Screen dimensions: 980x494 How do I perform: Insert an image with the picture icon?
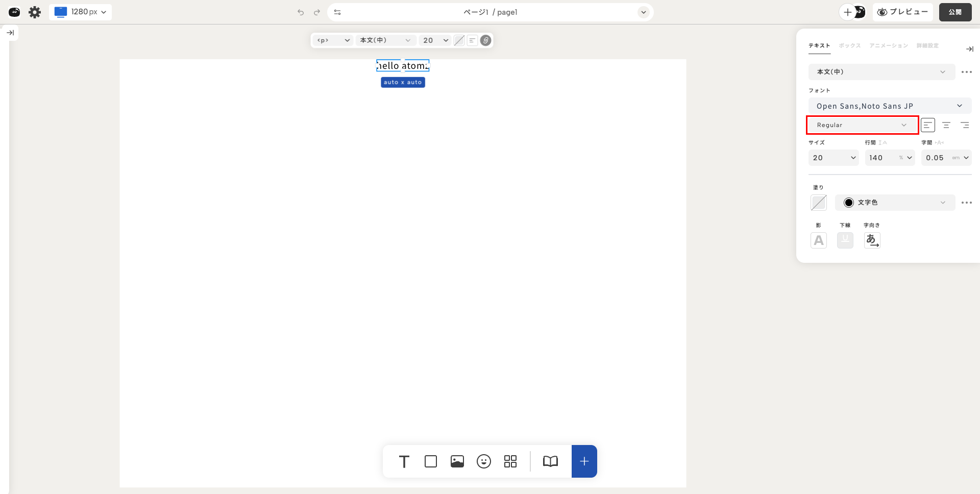tap(457, 461)
